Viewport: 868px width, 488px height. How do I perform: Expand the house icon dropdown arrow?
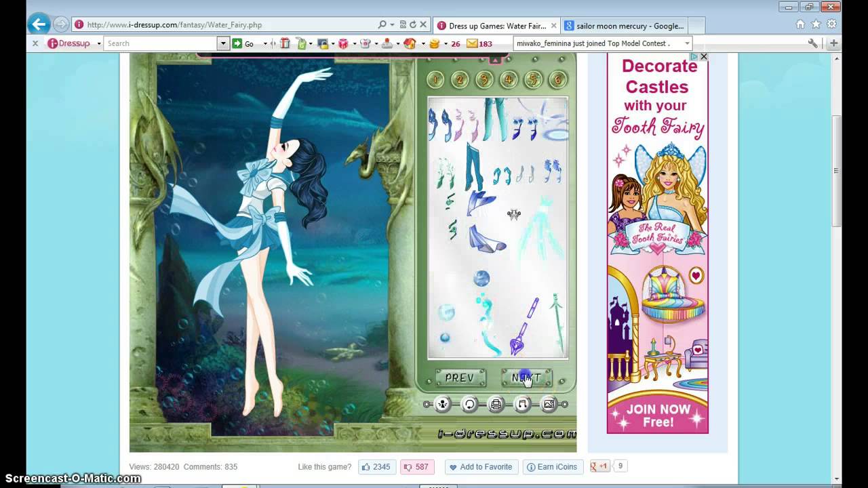coord(423,43)
